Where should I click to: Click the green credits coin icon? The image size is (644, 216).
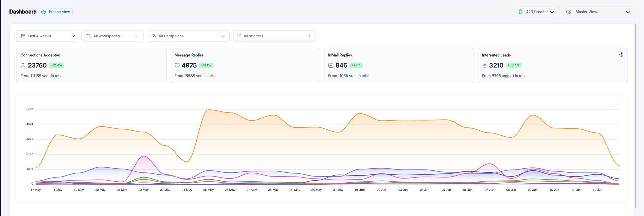click(521, 12)
